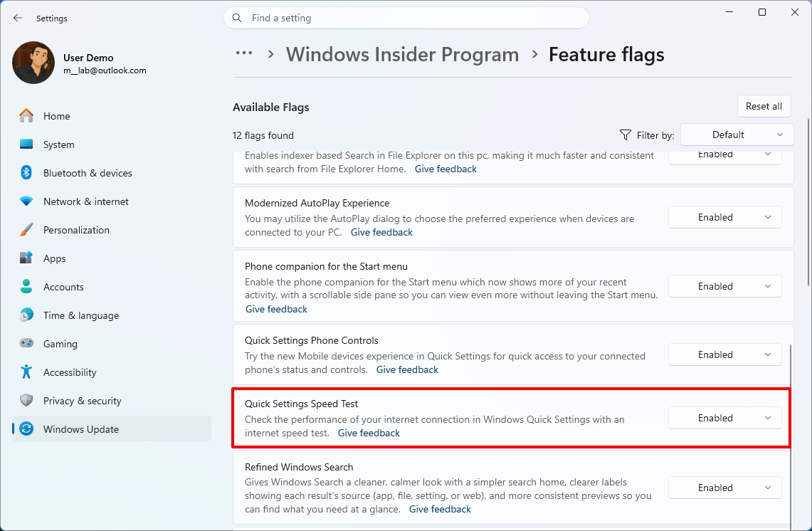Click the Time & language globe icon

[26, 315]
